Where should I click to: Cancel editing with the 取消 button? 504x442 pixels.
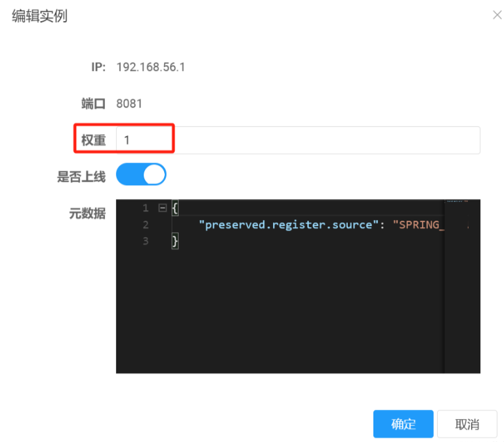click(467, 424)
